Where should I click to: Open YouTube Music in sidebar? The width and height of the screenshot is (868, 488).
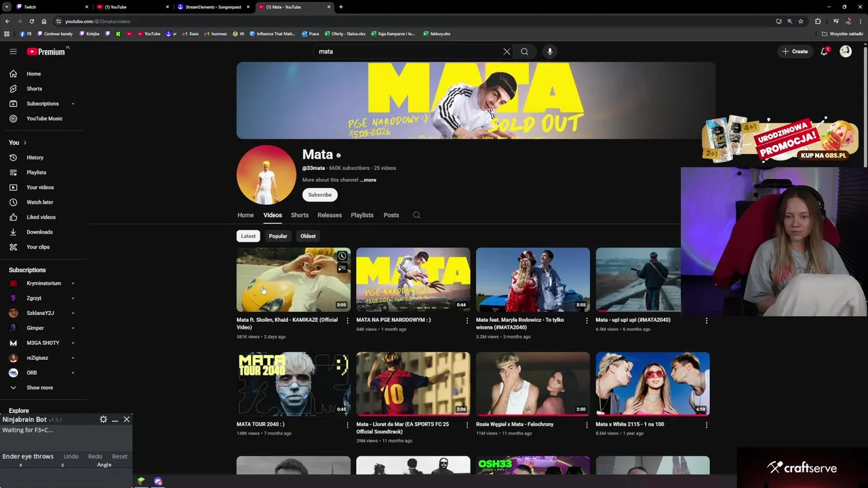(x=43, y=119)
